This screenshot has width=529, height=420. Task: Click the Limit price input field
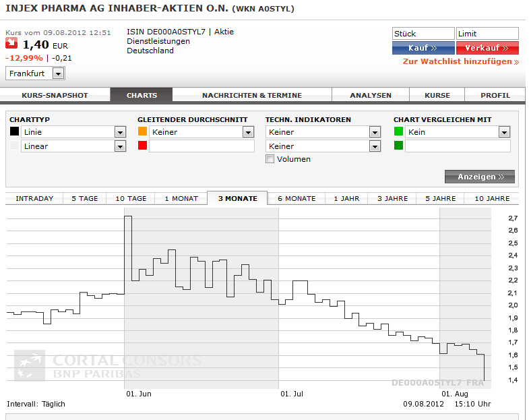(x=487, y=34)
